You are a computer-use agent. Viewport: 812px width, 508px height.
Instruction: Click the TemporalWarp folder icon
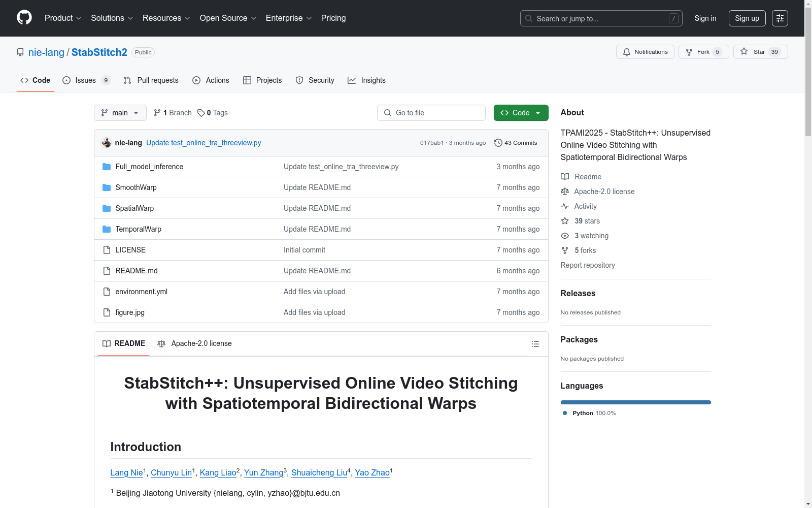(x=107, y=229)
